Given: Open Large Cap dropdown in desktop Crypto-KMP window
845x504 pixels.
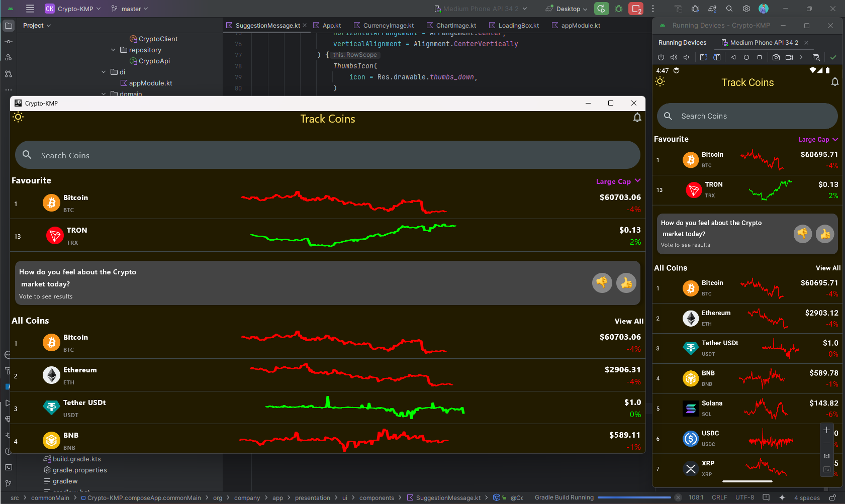Looking at the screenshot, I should pos(618,181).
